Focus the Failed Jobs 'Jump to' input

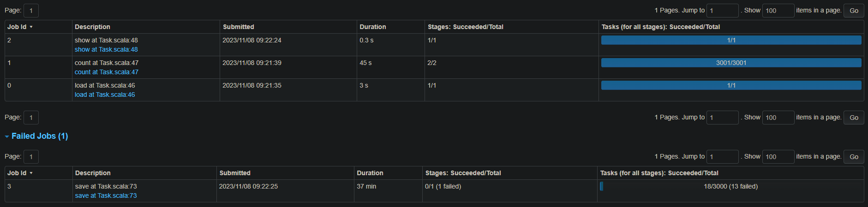pos(722,157)
